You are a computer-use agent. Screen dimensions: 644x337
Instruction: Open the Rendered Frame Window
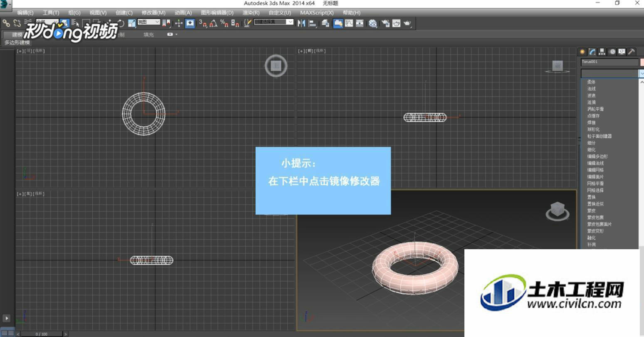click(x=396, y=23)
